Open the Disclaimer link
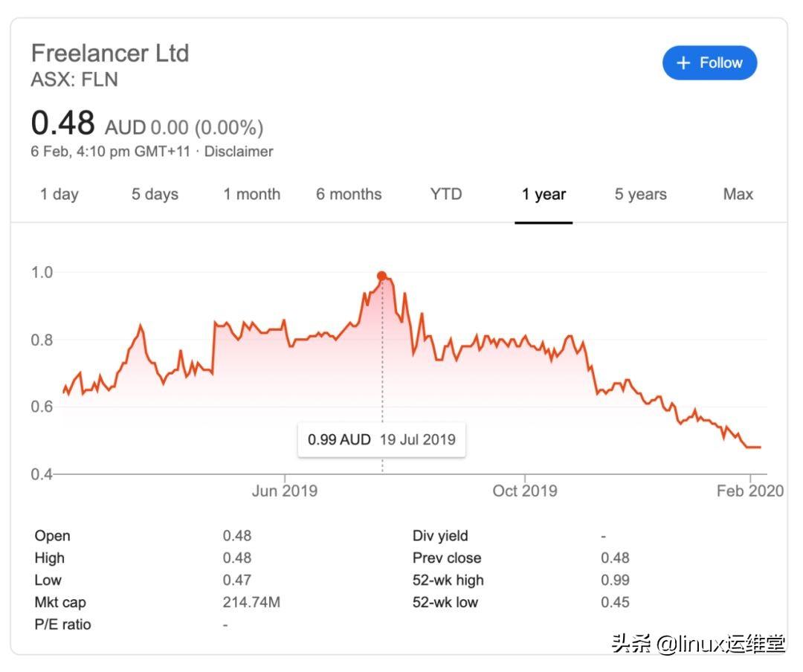Image resolution: width=803 pixels, height=672 pixels. click(x=239, y=152)
